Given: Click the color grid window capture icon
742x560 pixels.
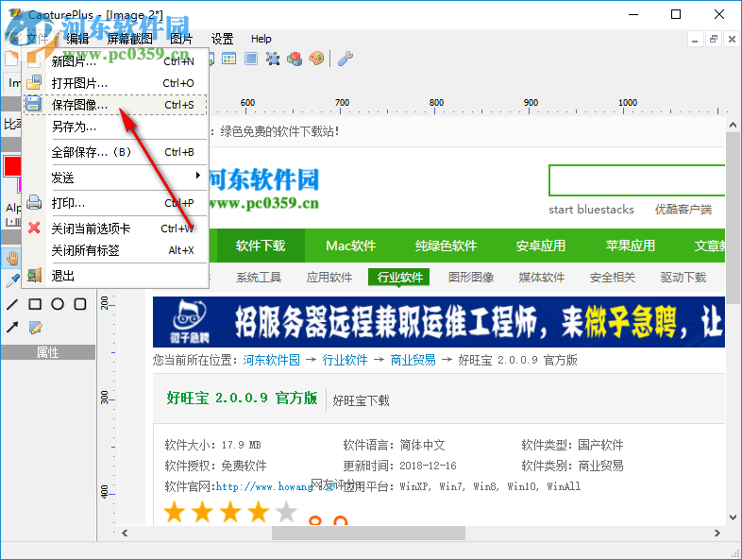Looking at the screenshot, I should [x=229, y=59].
